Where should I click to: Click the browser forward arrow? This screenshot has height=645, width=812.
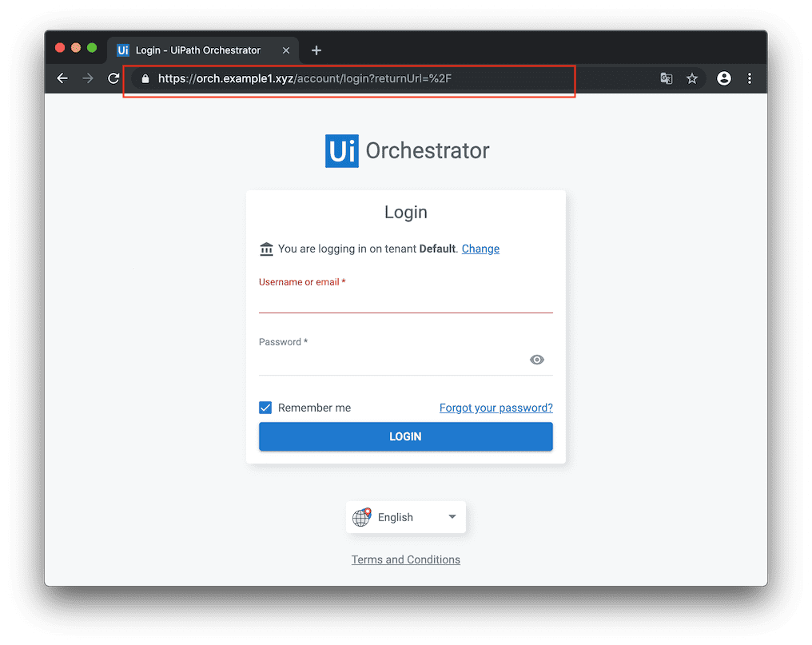click(x=88, y=78)
